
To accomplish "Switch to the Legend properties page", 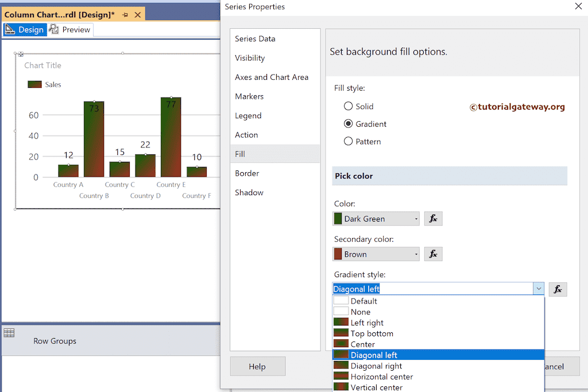I will [248, 115].
